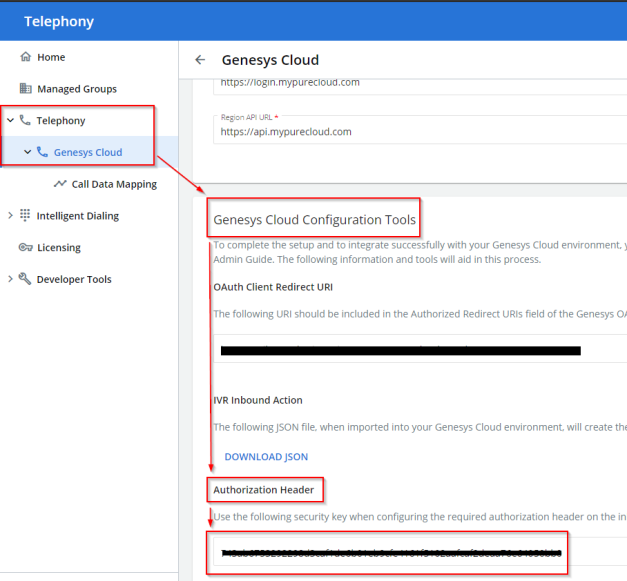Screen dimensions: 627x581
Task: Click the Region API URL field
Action: coord(400,131)
